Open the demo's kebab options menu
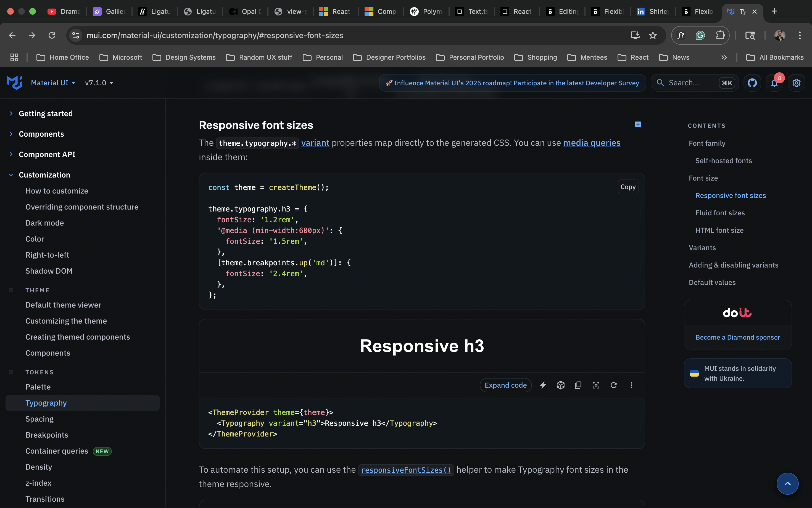812x508 pixels. [x=631, y=385]
